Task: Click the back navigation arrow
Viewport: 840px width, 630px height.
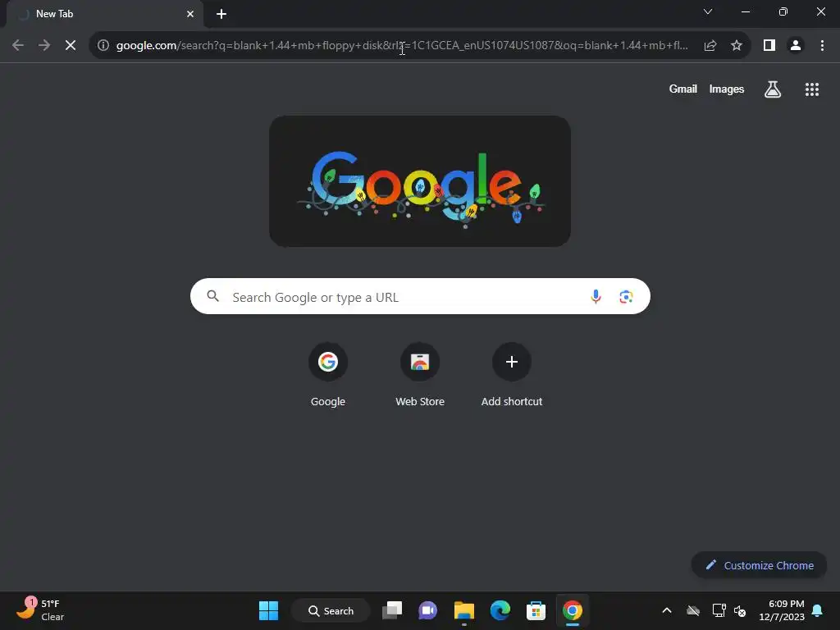Action: click(x=18, y=46)
